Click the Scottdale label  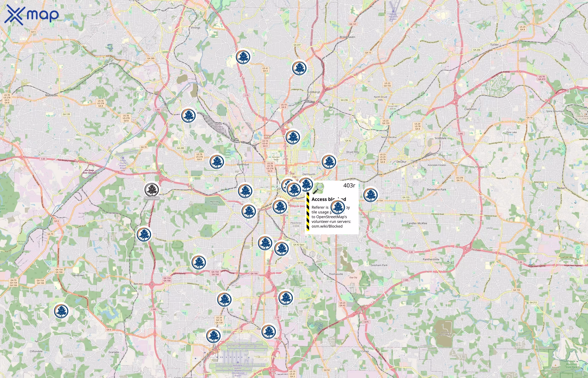441,138
